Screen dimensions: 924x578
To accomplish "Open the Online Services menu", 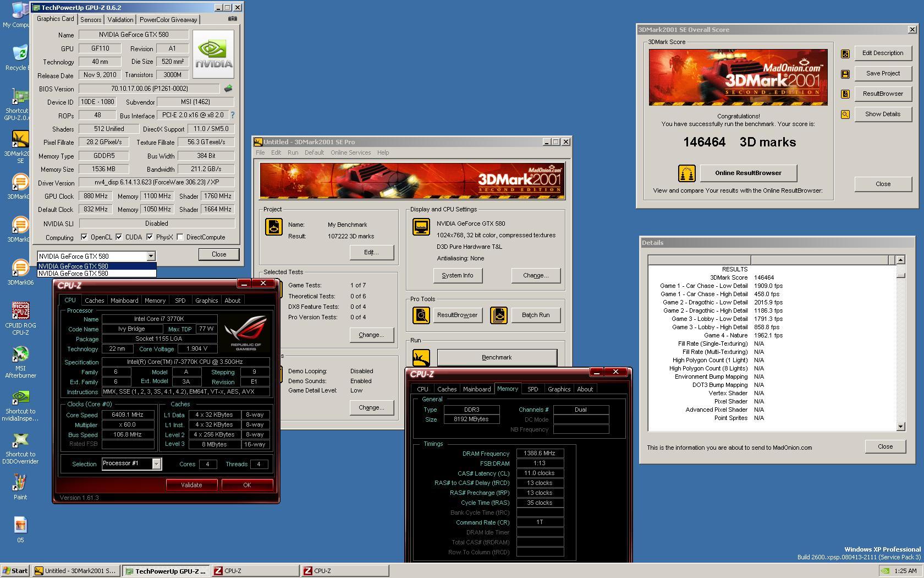I will tap(350, 153).
